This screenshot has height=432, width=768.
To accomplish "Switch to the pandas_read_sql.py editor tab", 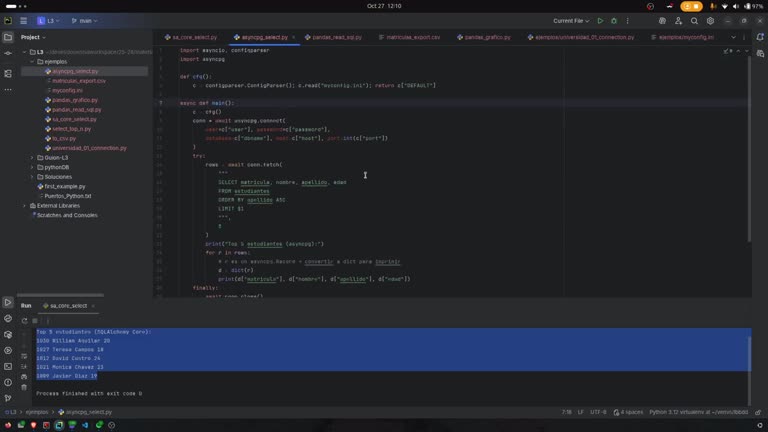I will click(333, 37).
